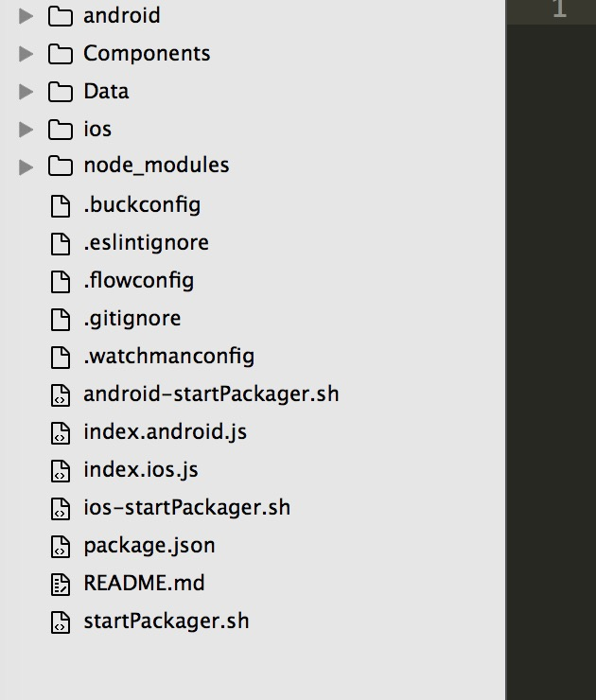This screenshot has height=700, width=596.
Task: Select the .eslintignore file
Action: coord(146,243)
